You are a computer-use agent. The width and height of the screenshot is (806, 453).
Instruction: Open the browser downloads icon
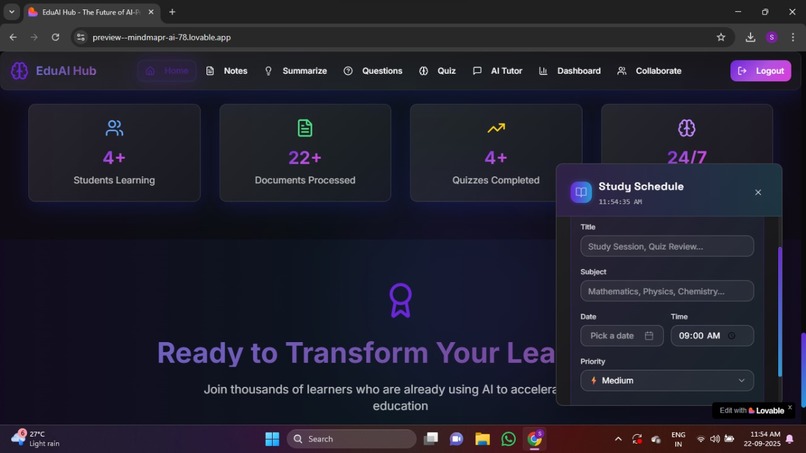[750, 37]
